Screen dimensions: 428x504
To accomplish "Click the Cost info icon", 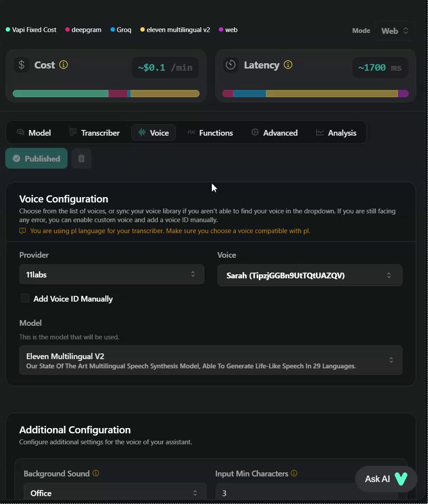I will pos(64,65).
